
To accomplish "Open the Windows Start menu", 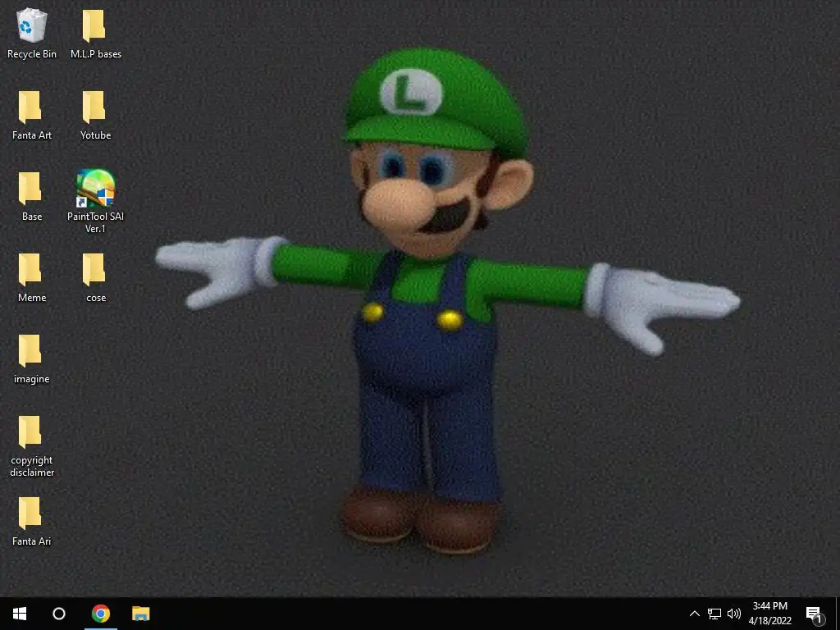I will click(x=20, y=614).
